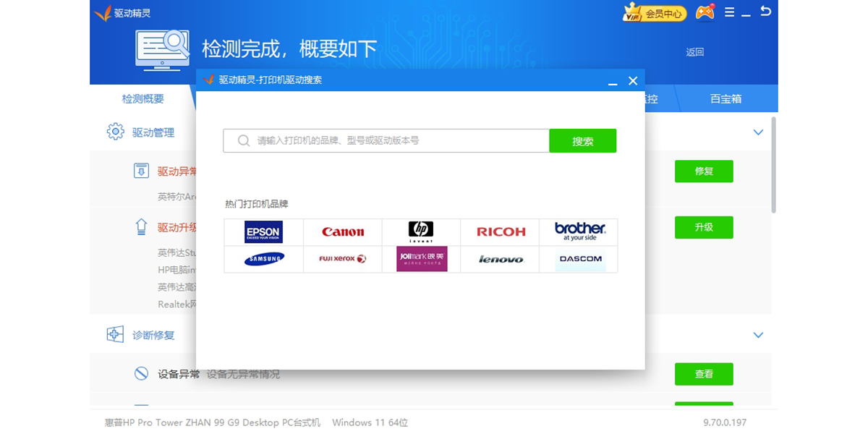Click the Epson printer brand logo
868x434 pixels.
pyautogui.click(x=263, y=232)
